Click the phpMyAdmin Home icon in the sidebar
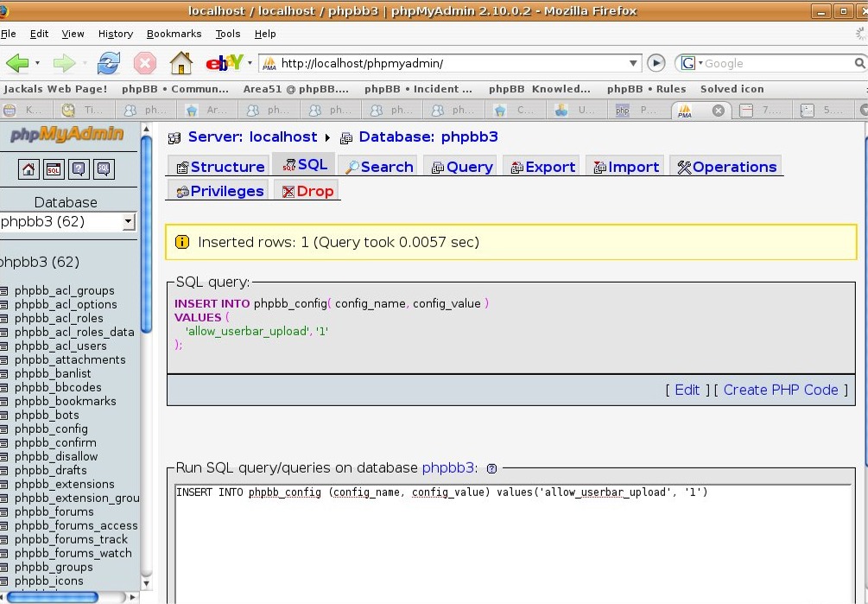The image size is (868, 604). [x=29, y=169]
